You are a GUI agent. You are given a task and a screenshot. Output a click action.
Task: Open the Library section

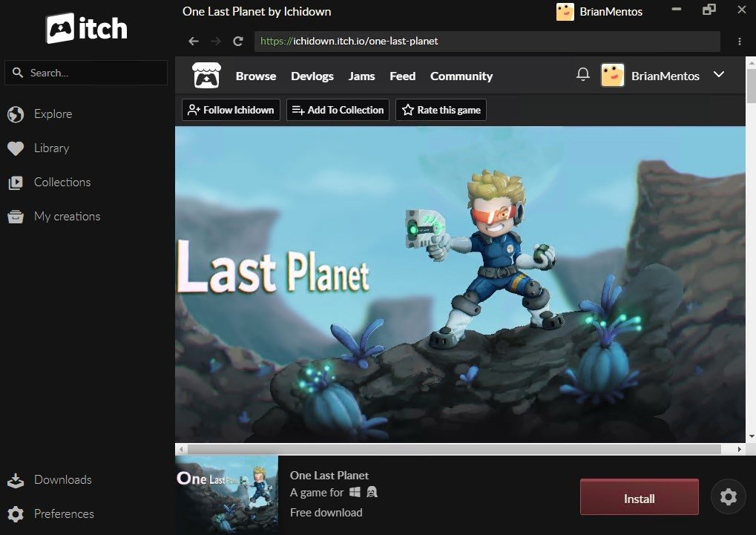click(x=52, y=148)
